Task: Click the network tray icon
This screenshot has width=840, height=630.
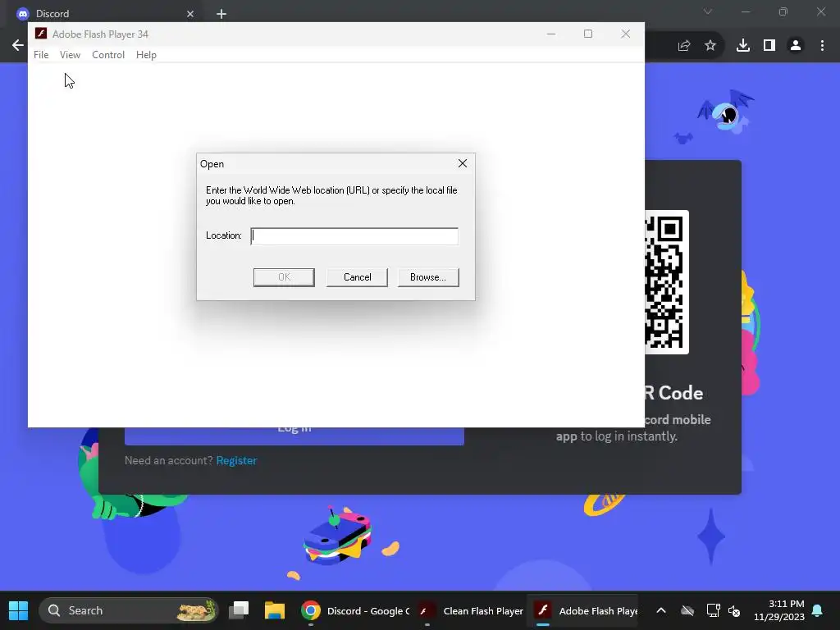Action: [x=713, y=610]
